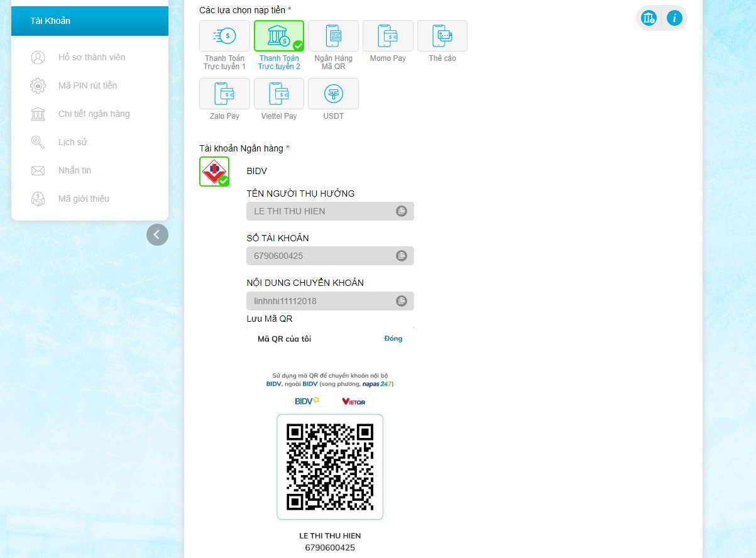This screenshot has width=756, height=558.
Task: Select the BIDV bank account logo
Action: [214, 172]
